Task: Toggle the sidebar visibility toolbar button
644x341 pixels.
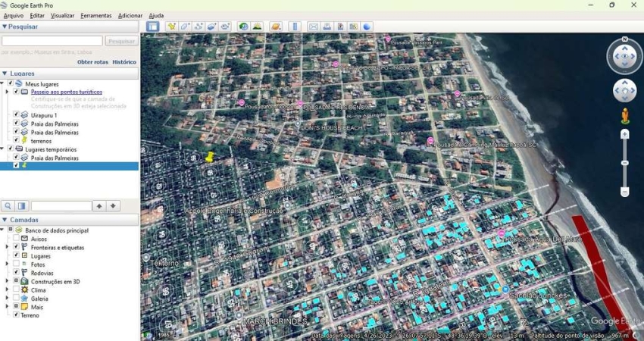Action: 153,27
